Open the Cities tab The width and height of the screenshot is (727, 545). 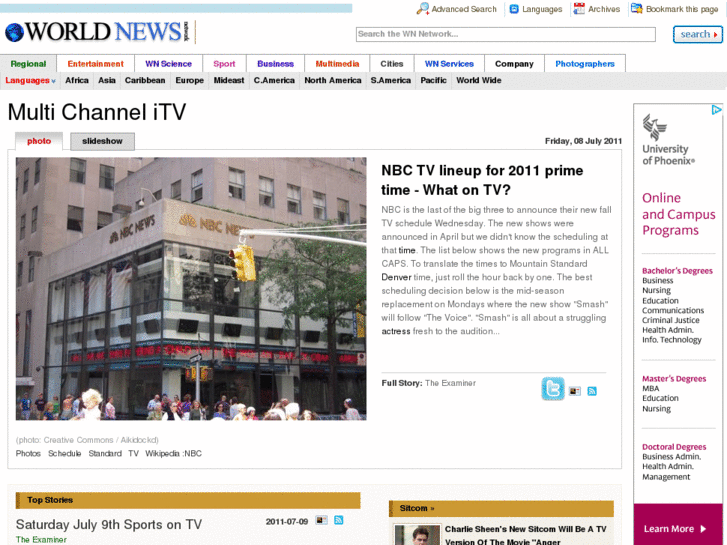(392, 64)
